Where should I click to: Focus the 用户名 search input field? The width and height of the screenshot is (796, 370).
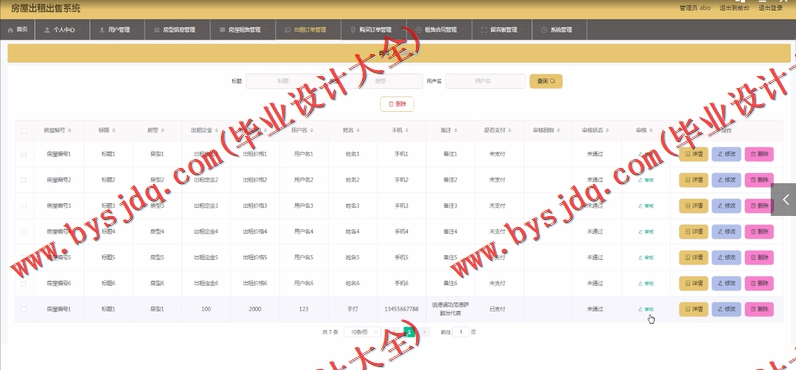[x=485, y=81]
